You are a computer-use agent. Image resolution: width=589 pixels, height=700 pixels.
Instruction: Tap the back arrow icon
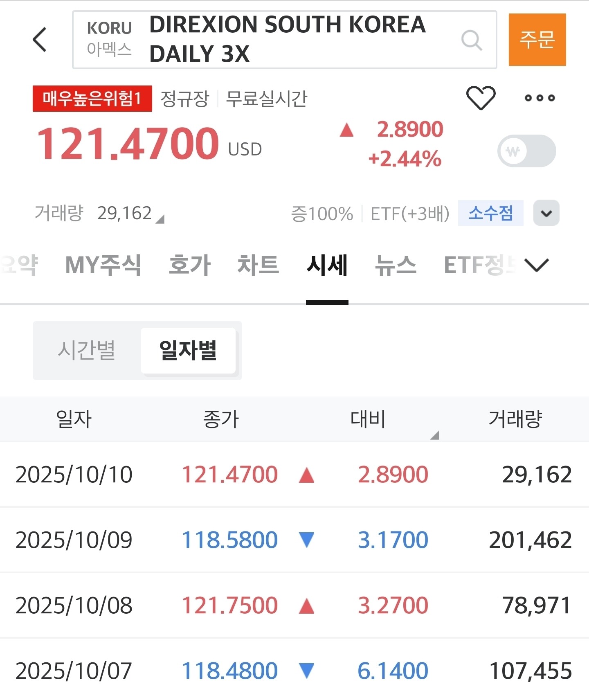(40, 40)
